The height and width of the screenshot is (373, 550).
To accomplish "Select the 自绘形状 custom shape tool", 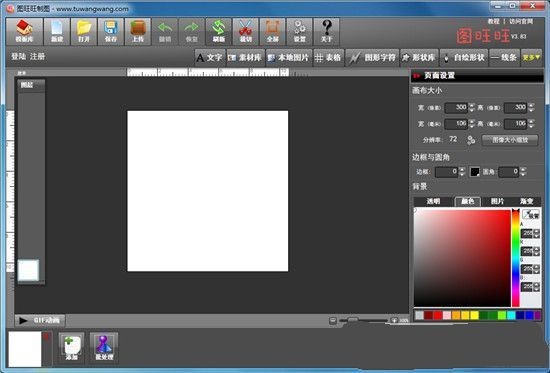I will tap(463, 58).
